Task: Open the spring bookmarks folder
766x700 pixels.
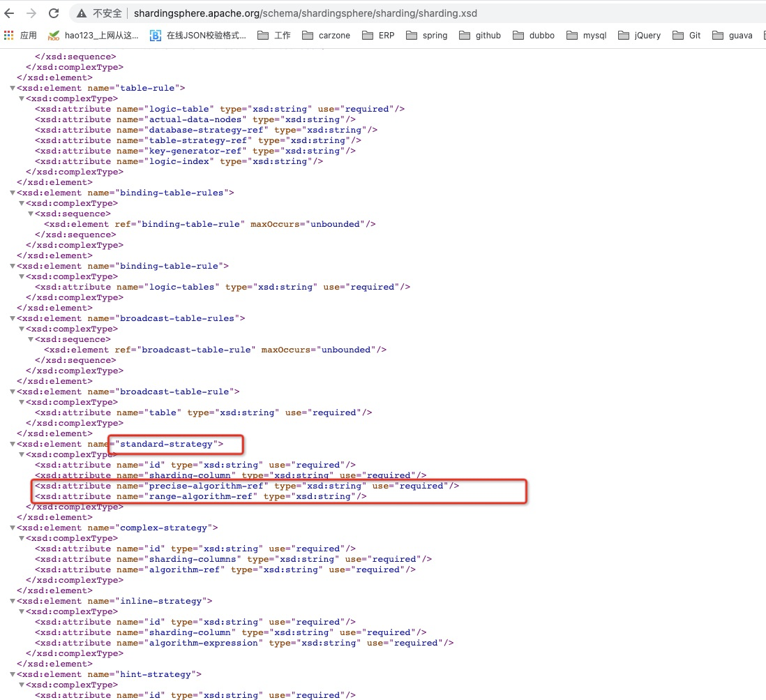Action: (x=427, y=35)
